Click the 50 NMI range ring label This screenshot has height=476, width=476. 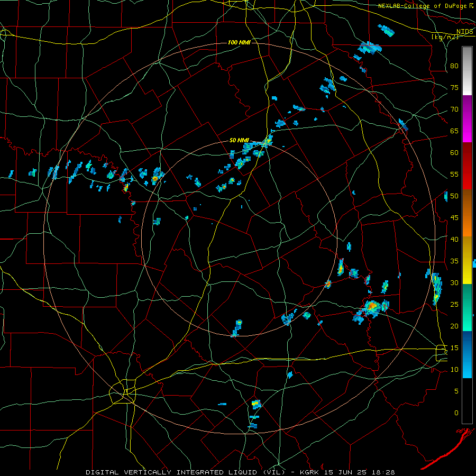[239, 140]
